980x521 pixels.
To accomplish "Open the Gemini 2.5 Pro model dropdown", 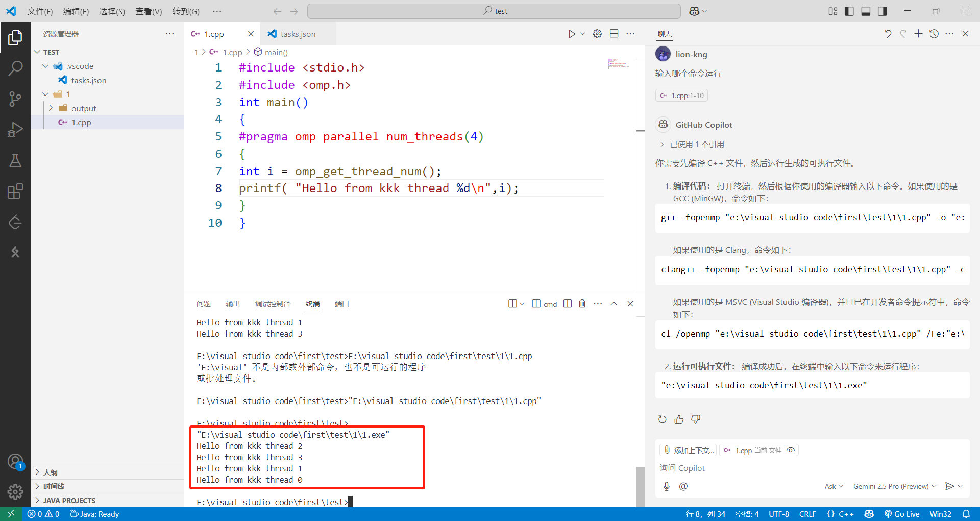I will click(x=894, y=486).
